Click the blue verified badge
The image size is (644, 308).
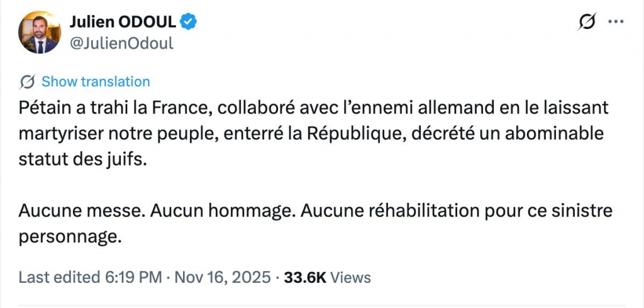click(x=189, y=22)
